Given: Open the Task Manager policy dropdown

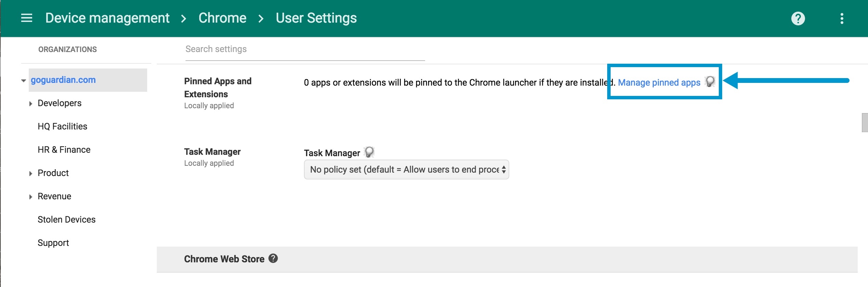Looking at the screenshot, I should pyautogui.click(x=406, y=170).
